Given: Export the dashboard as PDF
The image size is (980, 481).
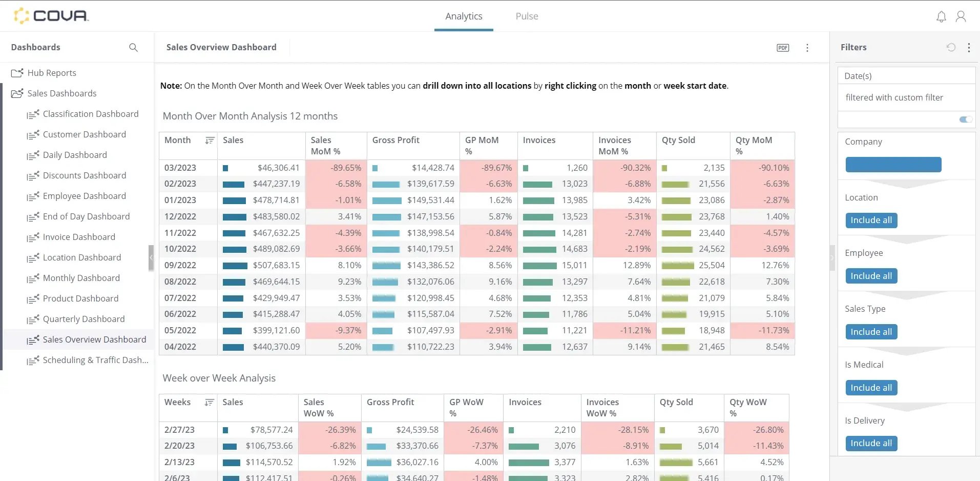Looking at the screenshot, I should pyautogui.click(x=782, y=47).
